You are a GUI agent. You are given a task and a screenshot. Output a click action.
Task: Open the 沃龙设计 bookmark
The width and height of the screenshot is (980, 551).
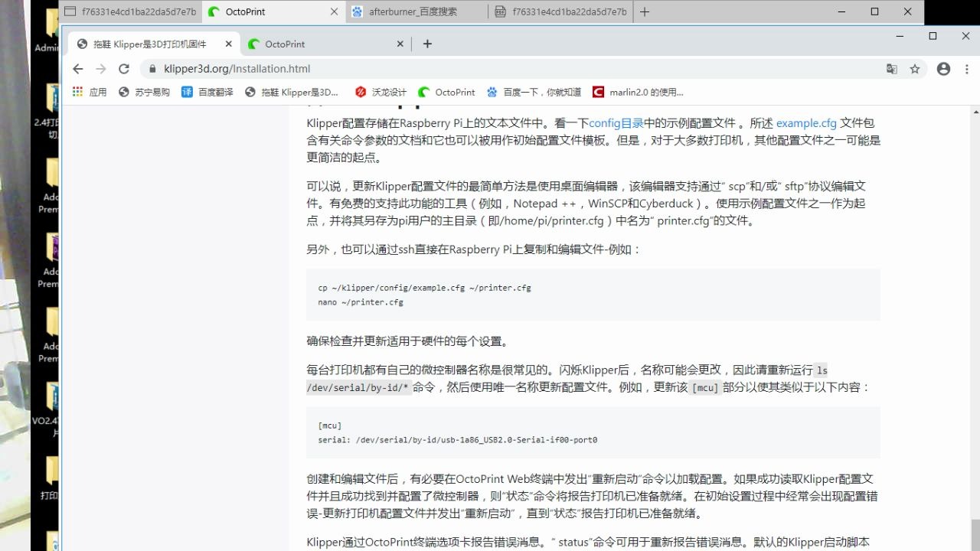[x=381, y=92]
